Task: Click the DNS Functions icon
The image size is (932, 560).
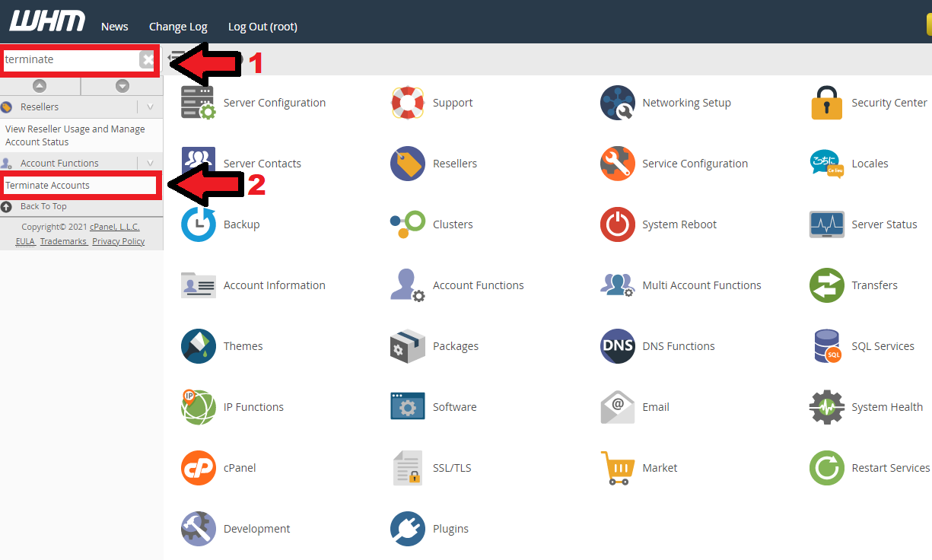Action: pos(617,346)
